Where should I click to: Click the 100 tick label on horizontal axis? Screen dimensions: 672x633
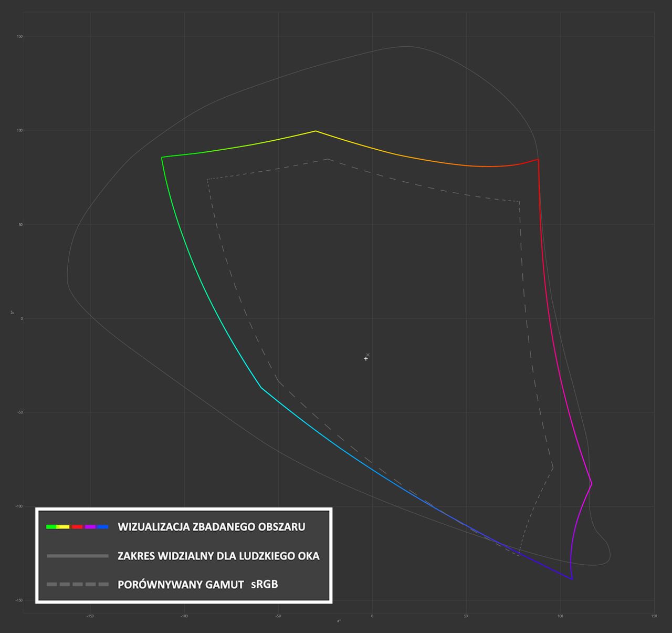coord(560,616)
